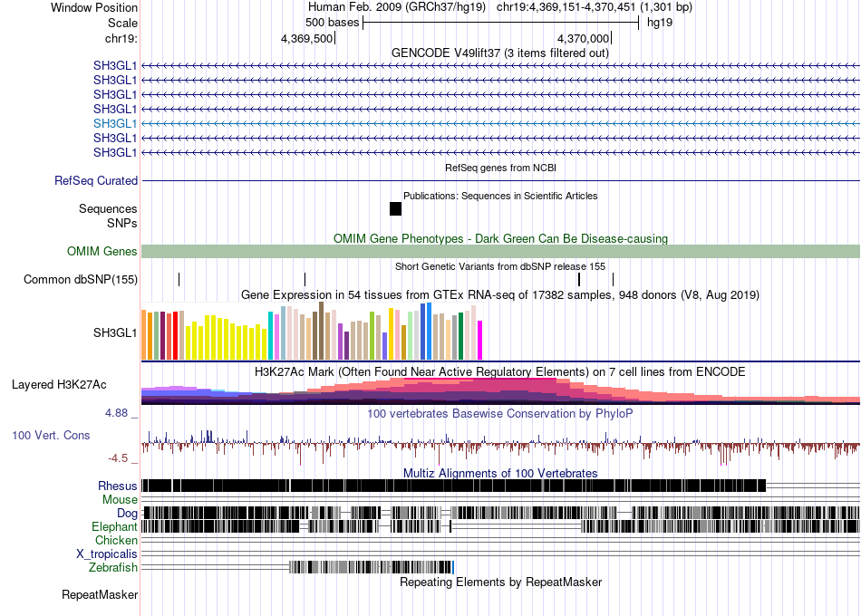Click the tall brown GTEx tissue bar
The height and width of the screenshot is (616, 861).
point(321,331)
